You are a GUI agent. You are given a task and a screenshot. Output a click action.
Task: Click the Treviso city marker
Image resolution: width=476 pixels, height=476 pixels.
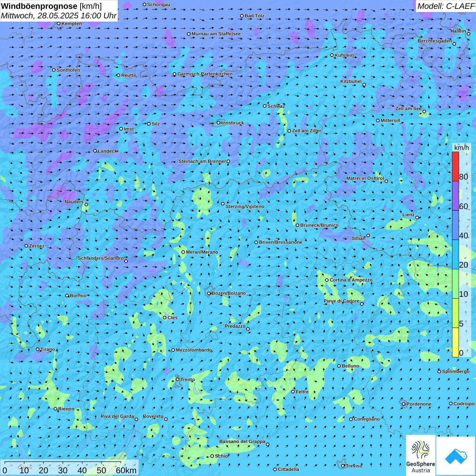click(343, 466)
